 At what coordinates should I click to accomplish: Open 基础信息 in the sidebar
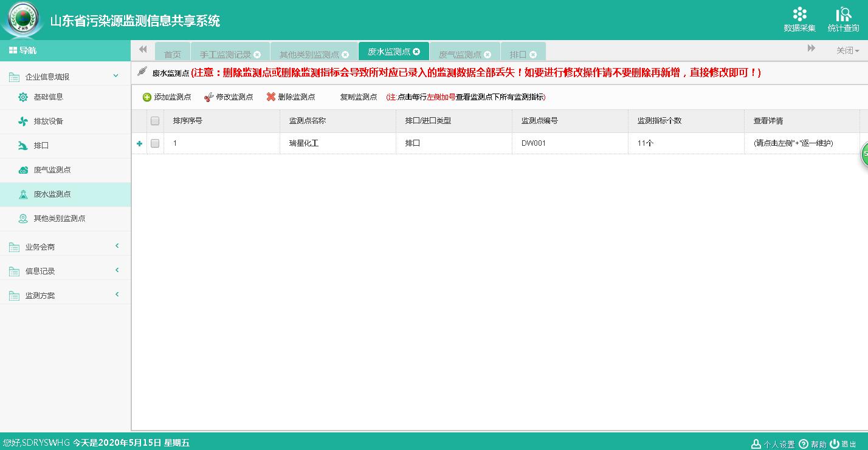48,97
